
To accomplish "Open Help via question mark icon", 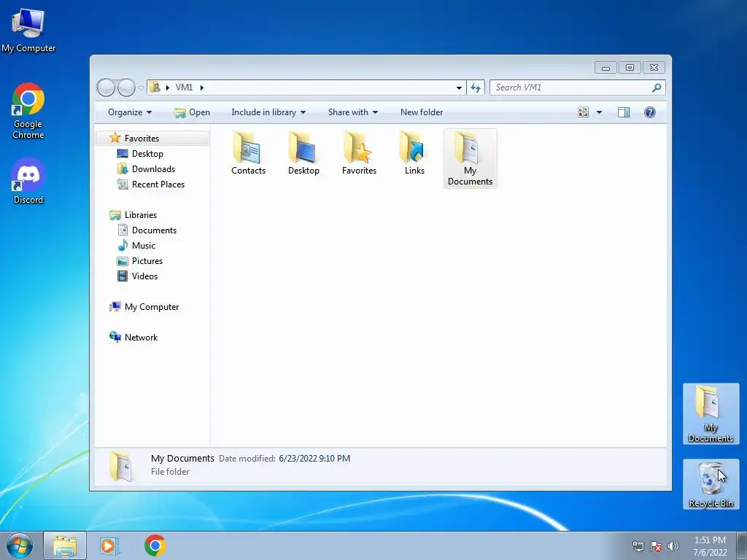I will click(650, 112).
